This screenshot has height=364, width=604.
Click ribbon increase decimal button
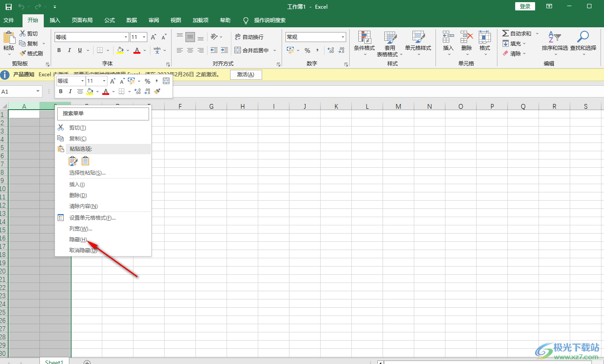point(331,50)
